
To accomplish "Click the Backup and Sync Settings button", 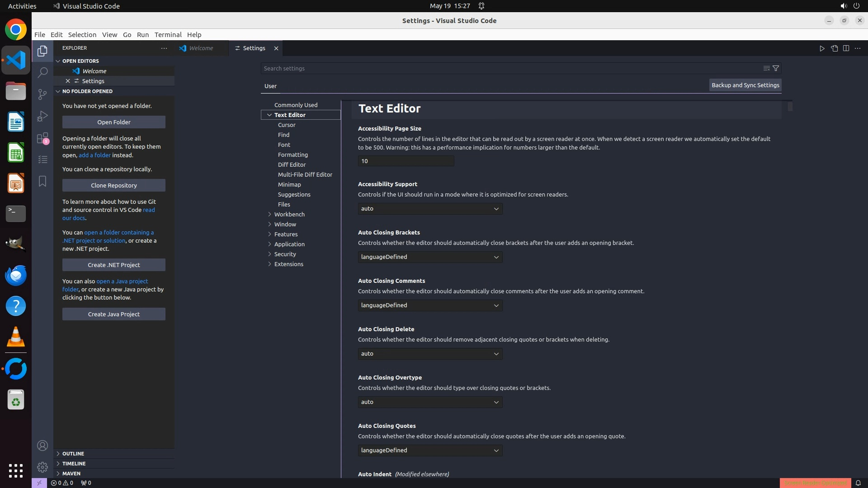I will coord(745,85).
